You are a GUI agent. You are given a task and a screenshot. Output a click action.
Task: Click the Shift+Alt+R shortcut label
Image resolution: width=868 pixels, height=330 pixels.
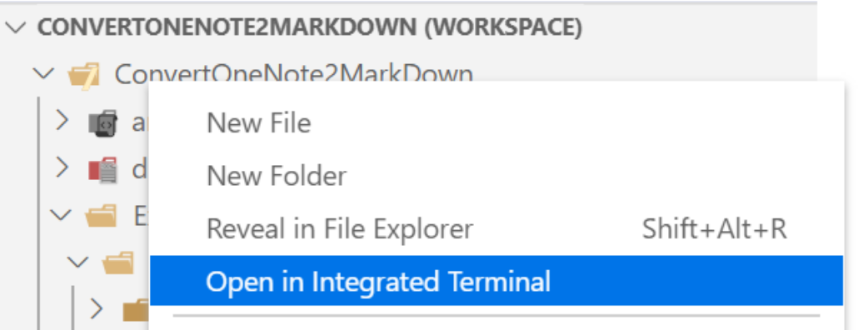[714, 228]
